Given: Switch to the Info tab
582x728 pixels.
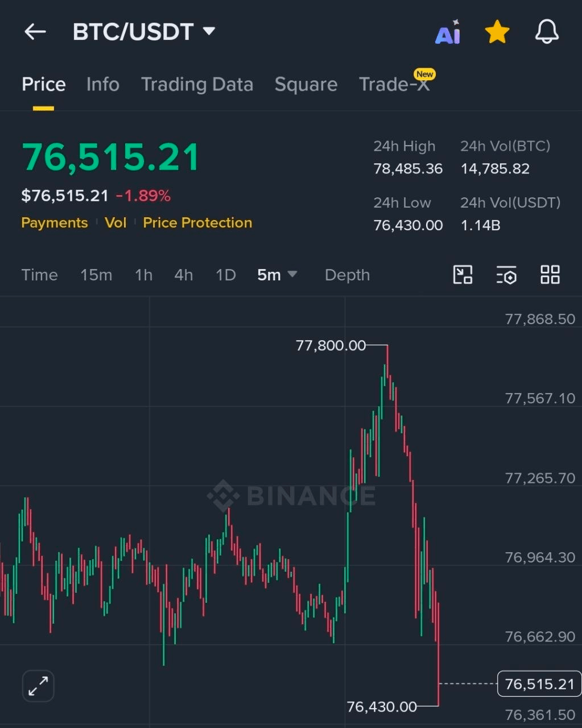Looking at the screenshot, I should 103,85.
